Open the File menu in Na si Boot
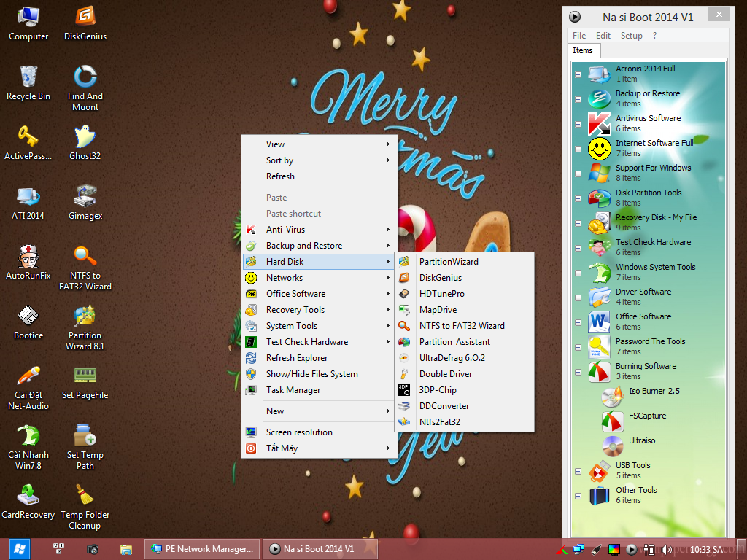The height and width of the screenshot is (560, 747). tap(579, 36)
